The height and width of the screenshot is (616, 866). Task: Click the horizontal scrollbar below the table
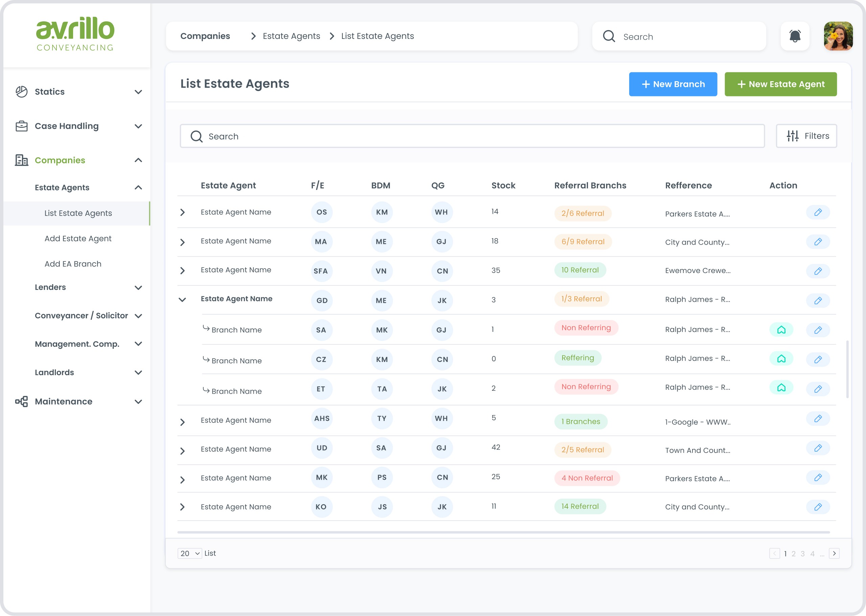(x=503, y=532)
